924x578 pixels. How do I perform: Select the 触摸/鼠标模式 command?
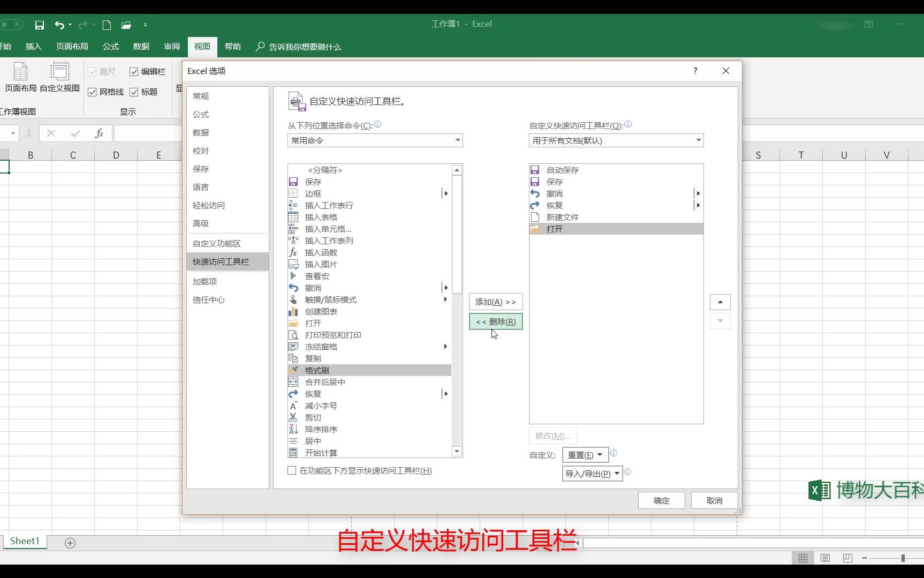point(369,299)
